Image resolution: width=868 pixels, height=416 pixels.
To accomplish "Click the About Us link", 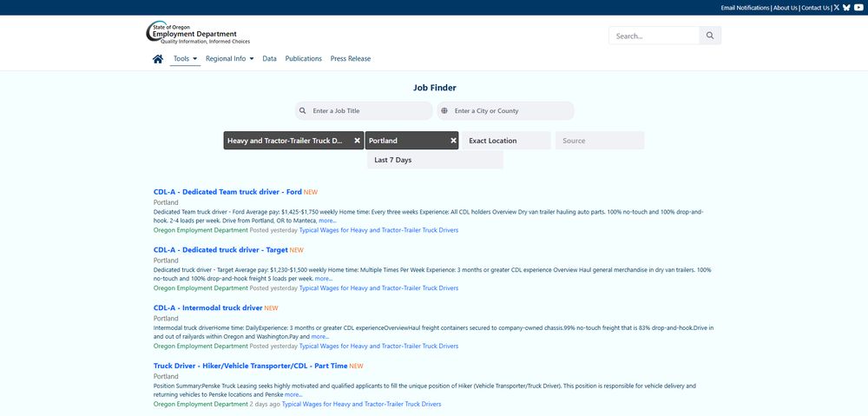I will coord(785,8).
